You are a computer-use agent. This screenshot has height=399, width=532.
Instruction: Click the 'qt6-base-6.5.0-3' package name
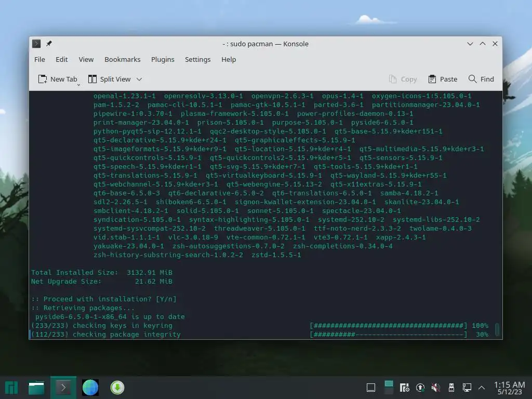coord(127,193)
